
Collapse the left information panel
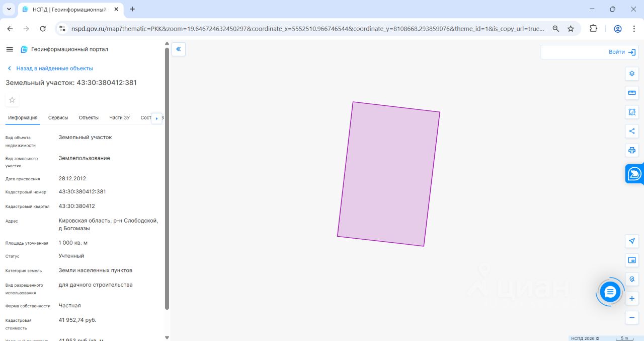click(x=179, y=49)
